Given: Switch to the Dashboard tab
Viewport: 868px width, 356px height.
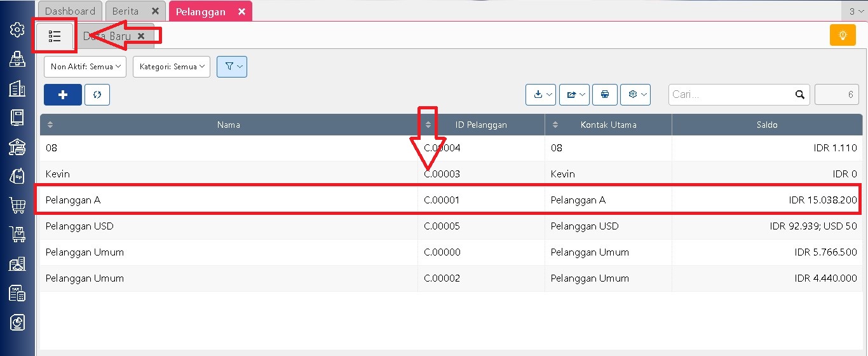Looking at the screenshot, I should point(70,11).
